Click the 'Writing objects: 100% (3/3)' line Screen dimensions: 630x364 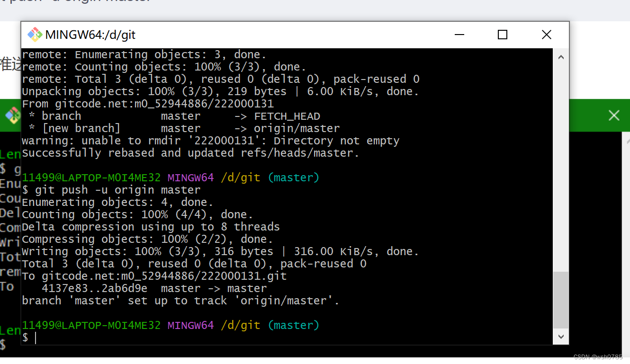[220, 251]
